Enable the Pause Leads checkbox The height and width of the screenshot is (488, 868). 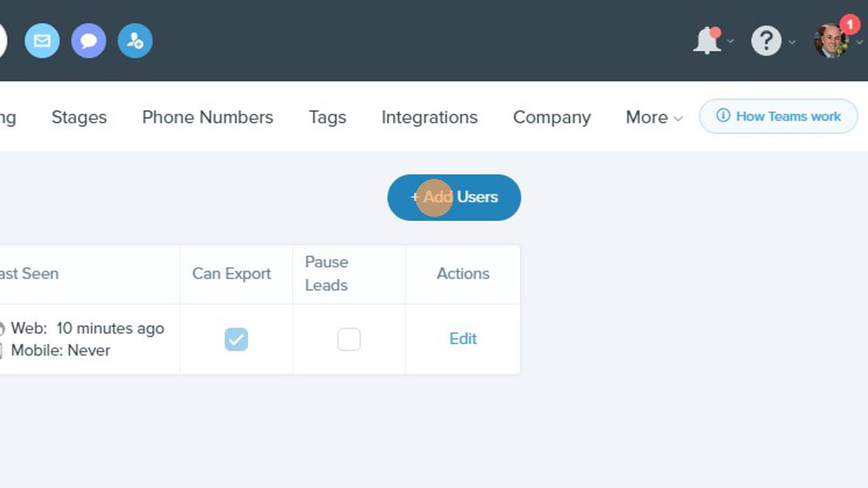(x=349, y=339)
